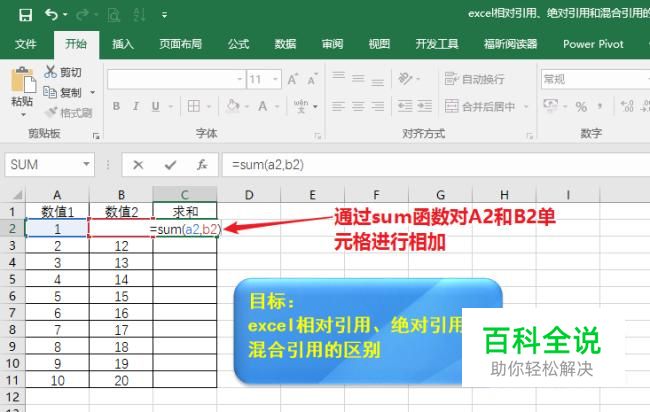The height and width of the screenshot is (412, 650).
Task: Select column D header
Action: (x=249, y=195)
